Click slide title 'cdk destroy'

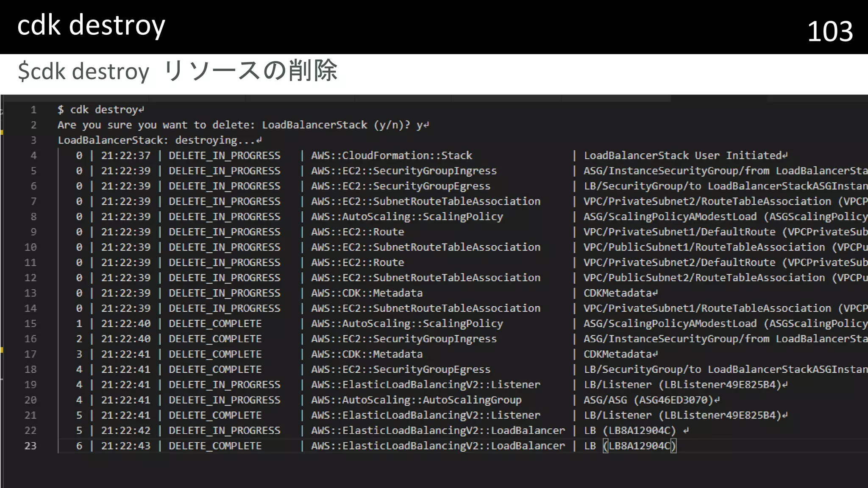pyautogui.click(x=91, y=25)
